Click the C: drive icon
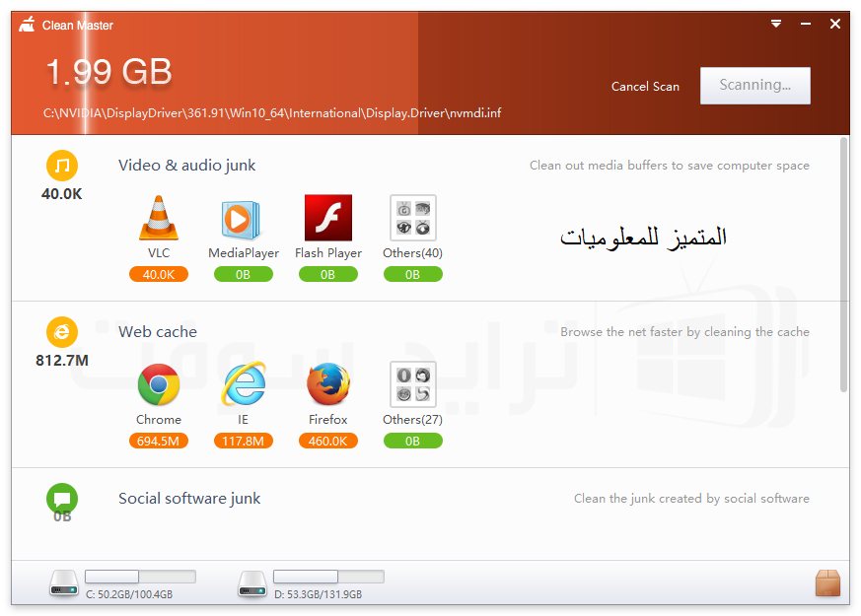861x616 pixels. tap(64, 583)
